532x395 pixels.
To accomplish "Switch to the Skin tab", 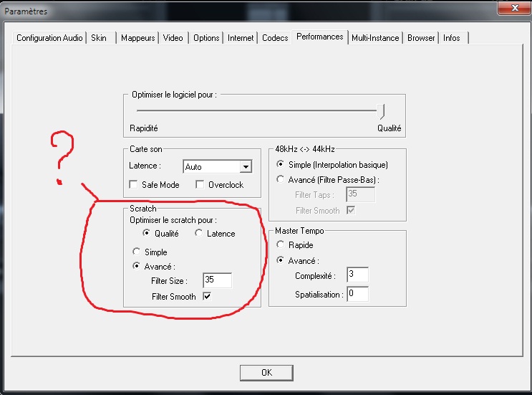I will coord(99,38).
